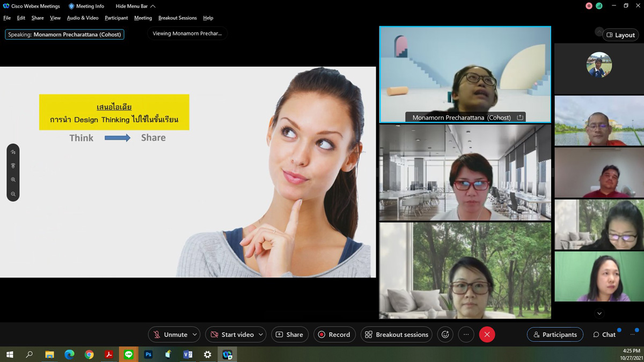Open the Audio & Video menu
The image size is (644, 362).
point(83,18)
